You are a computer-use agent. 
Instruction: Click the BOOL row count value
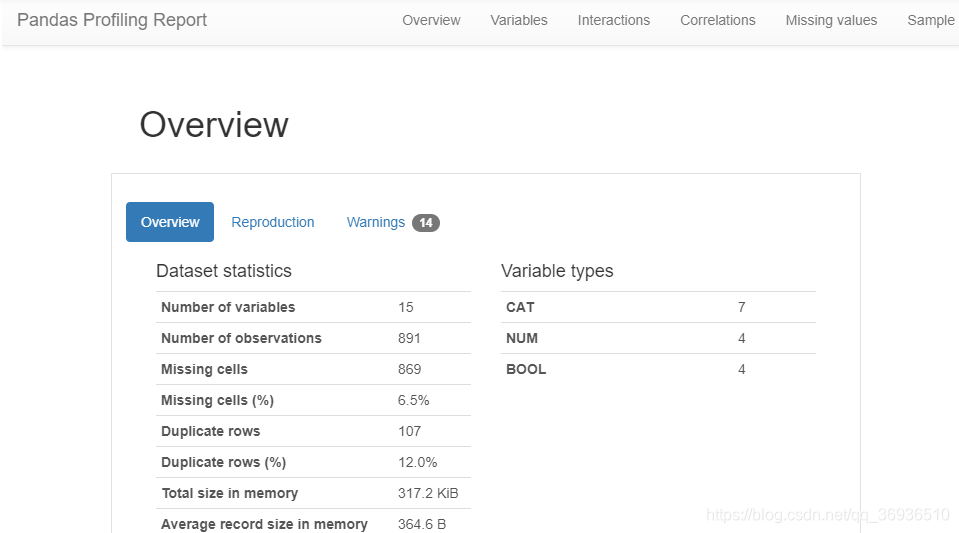pyautogui.click(x=741, y=370)
